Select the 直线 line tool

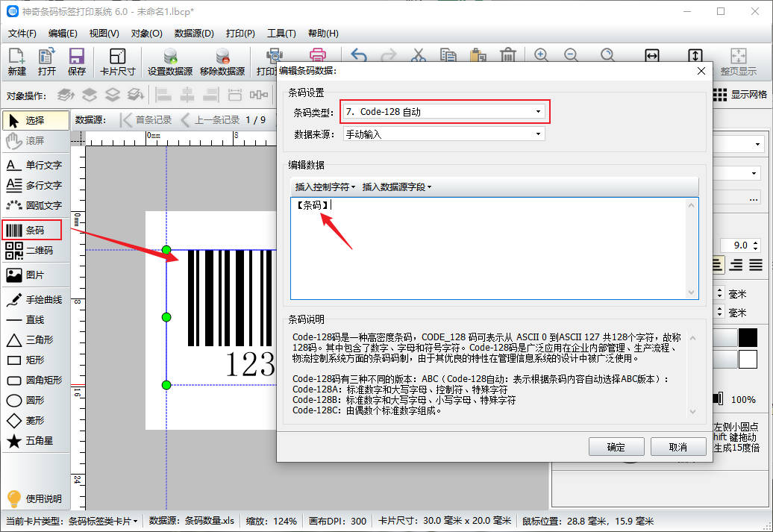point(34,320)
